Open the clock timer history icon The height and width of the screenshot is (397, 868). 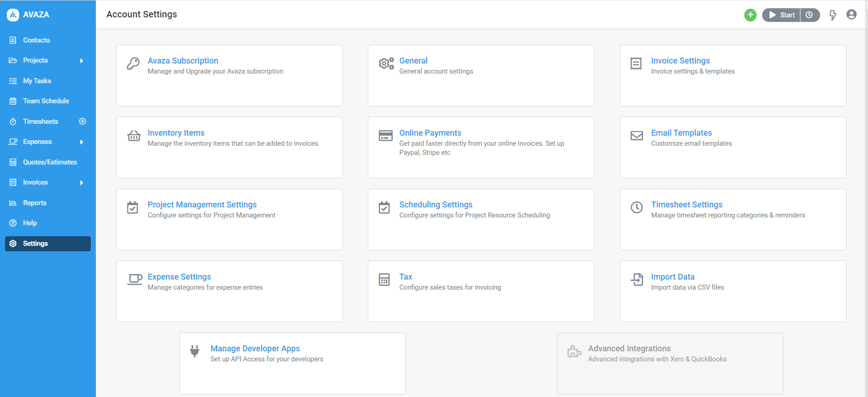click(810, 15)
